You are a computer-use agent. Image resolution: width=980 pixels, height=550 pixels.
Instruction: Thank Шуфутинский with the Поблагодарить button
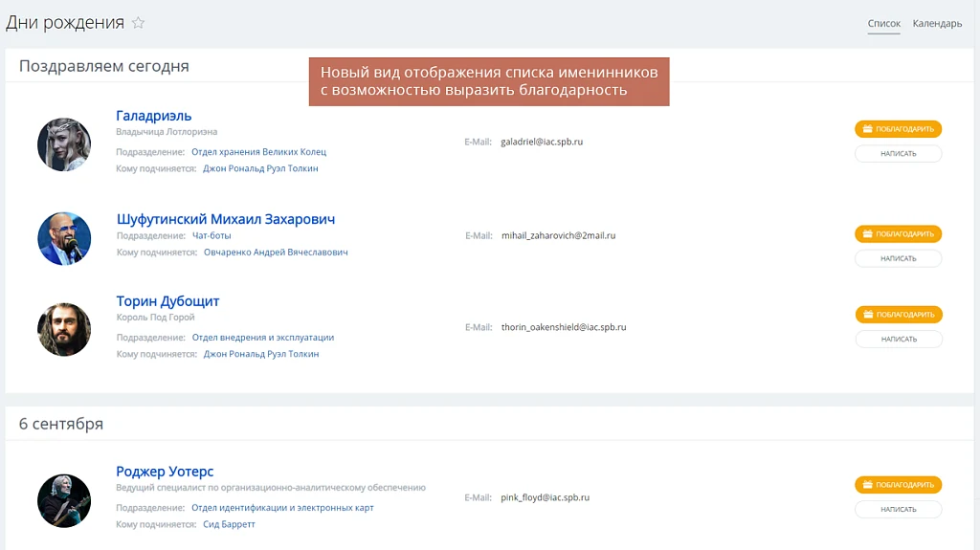coord(898,233)
